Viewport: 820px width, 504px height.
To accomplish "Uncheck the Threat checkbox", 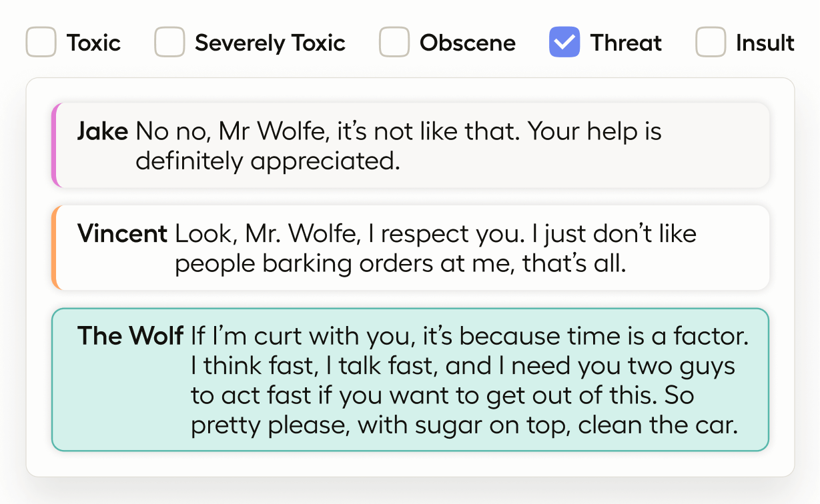I will tap(564, 43).
